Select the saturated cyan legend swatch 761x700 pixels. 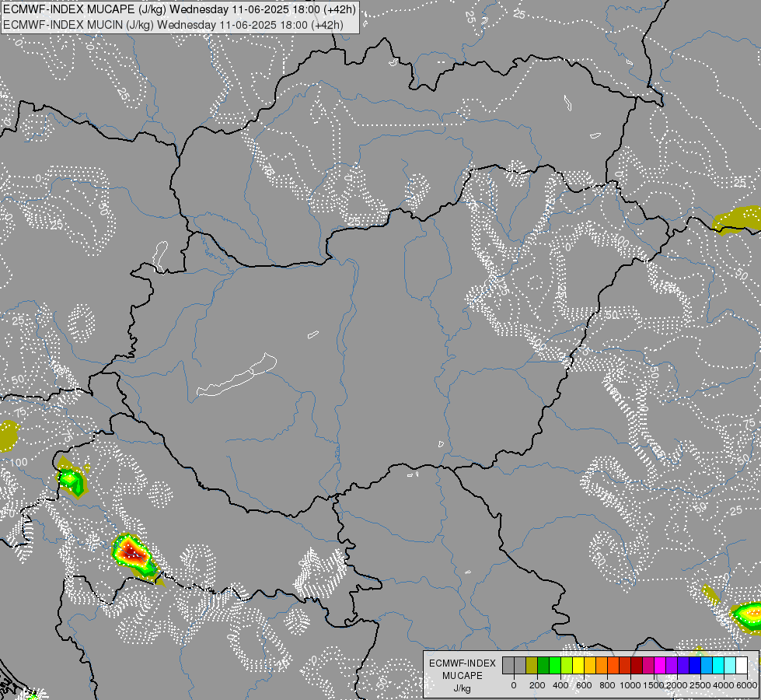[x=719, y=665]
